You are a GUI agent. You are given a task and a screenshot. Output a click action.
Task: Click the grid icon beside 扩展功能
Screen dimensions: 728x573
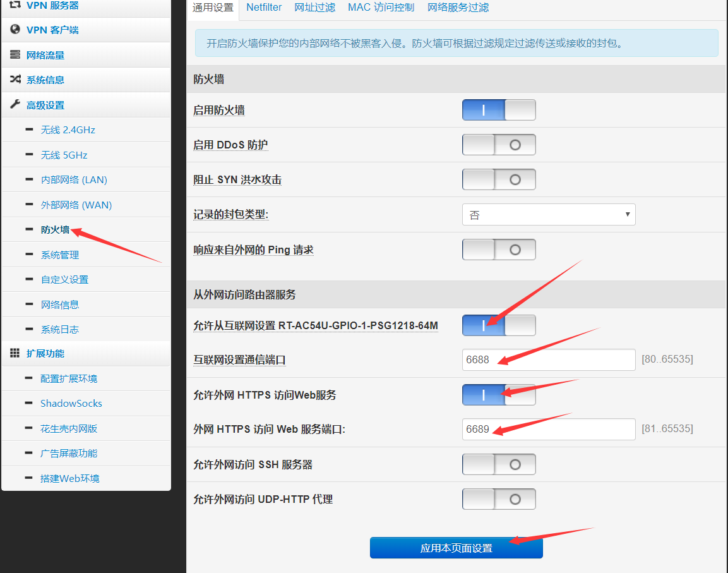click(15, 353)
